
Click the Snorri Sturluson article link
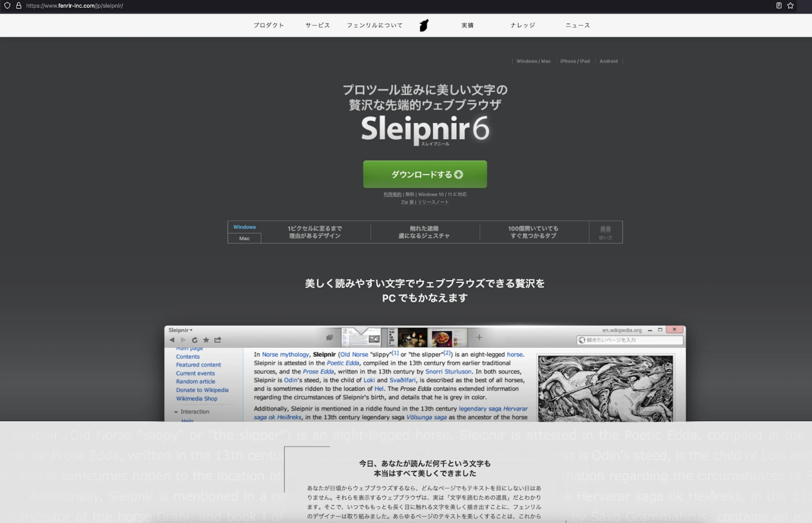tap(448, 372)
